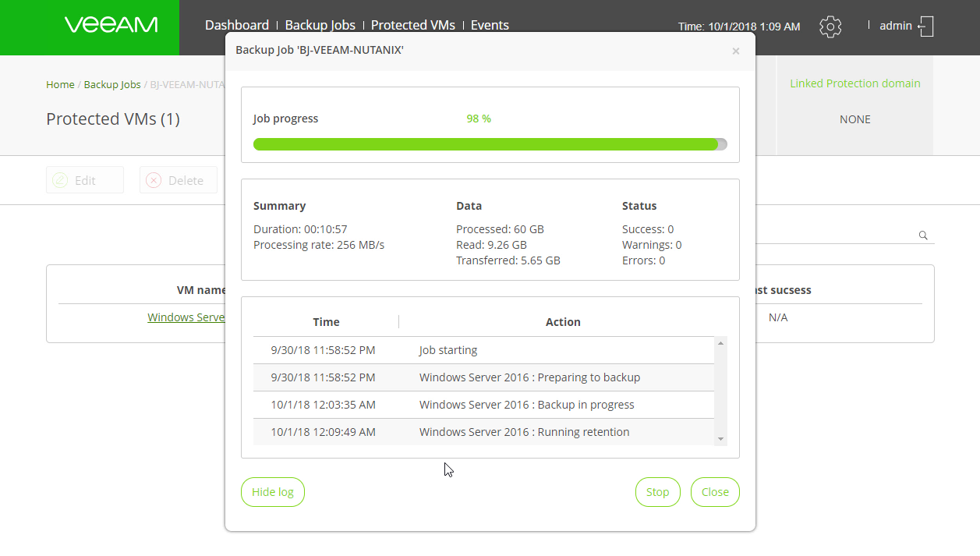Click the Close button in the dialog
980x556 pixels.
tap(715, 492)
